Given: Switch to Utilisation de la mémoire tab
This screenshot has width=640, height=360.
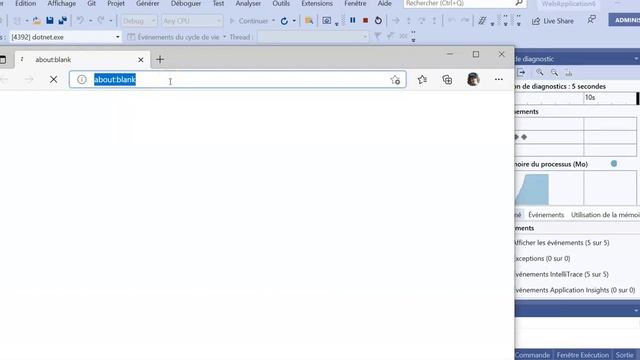Looking at the screenshot, I should [605, 215].
